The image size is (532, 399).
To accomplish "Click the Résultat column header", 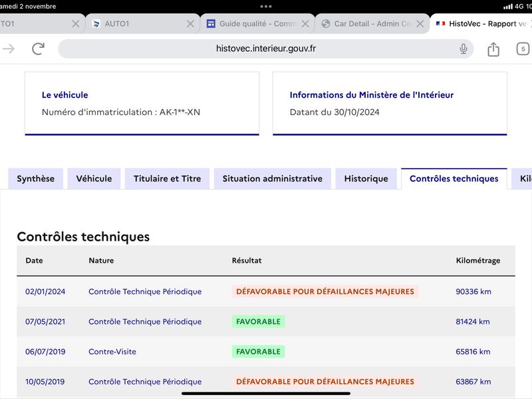I will (x=247, y=261).
